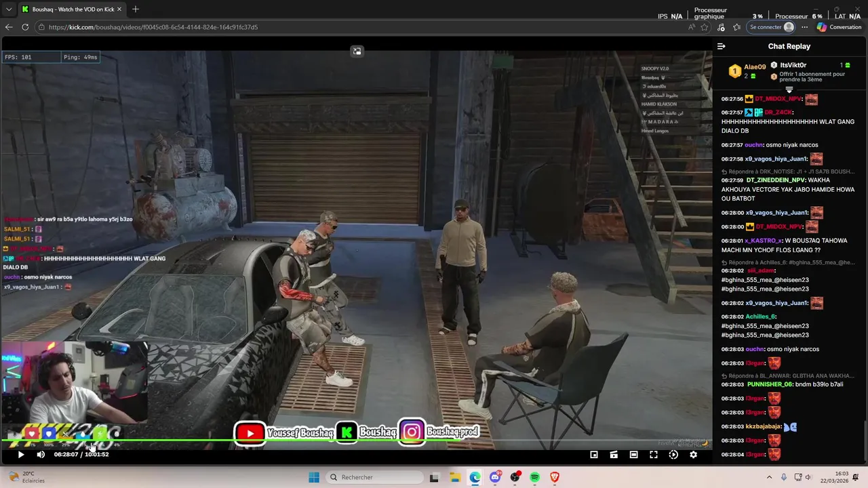Click the taskbar Rechercher search box

373,477
